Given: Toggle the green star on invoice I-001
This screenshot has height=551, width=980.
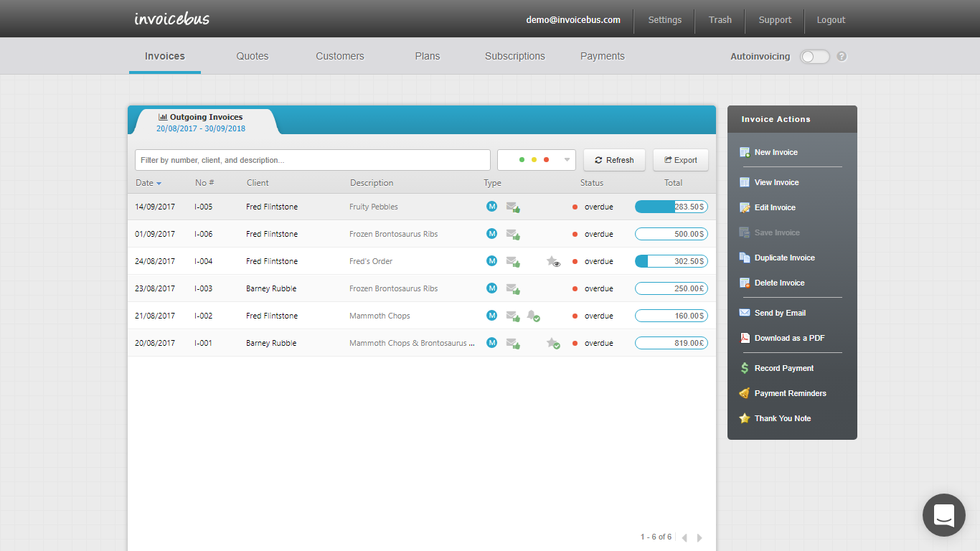Looking at the screenshot, I should point(552,343).
